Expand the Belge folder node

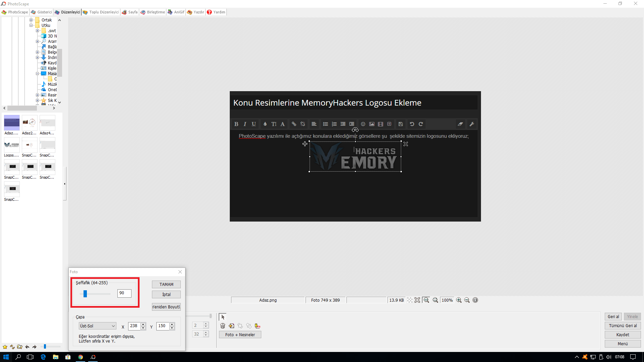click(x=38, y=52)
